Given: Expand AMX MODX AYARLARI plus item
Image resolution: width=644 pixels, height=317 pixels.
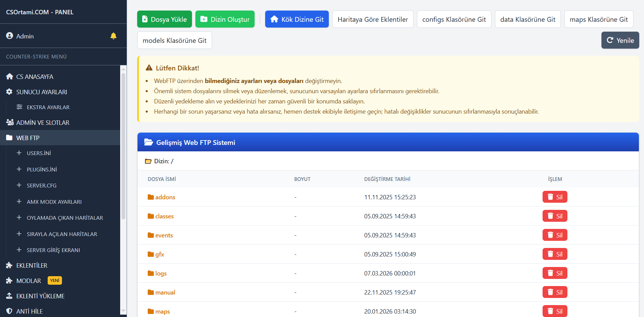Looking at the screenshot, I should [x=19, y=202].
